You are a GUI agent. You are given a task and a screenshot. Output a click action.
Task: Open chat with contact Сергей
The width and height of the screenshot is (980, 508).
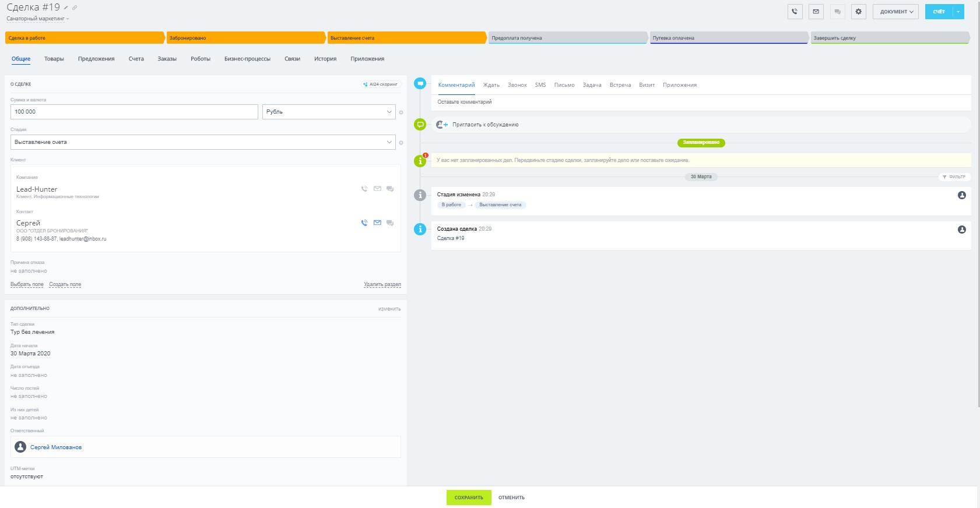click(390, 223)
